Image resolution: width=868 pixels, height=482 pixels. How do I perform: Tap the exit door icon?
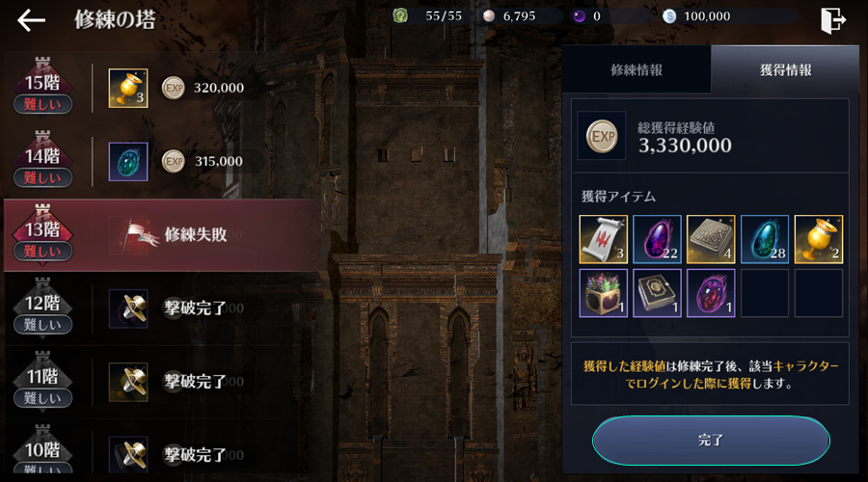click(x=832, y=20)
